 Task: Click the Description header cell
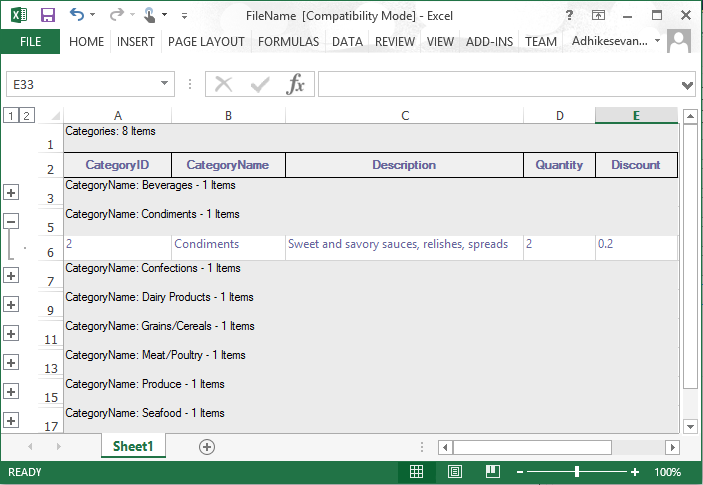[x=404, y=165]
